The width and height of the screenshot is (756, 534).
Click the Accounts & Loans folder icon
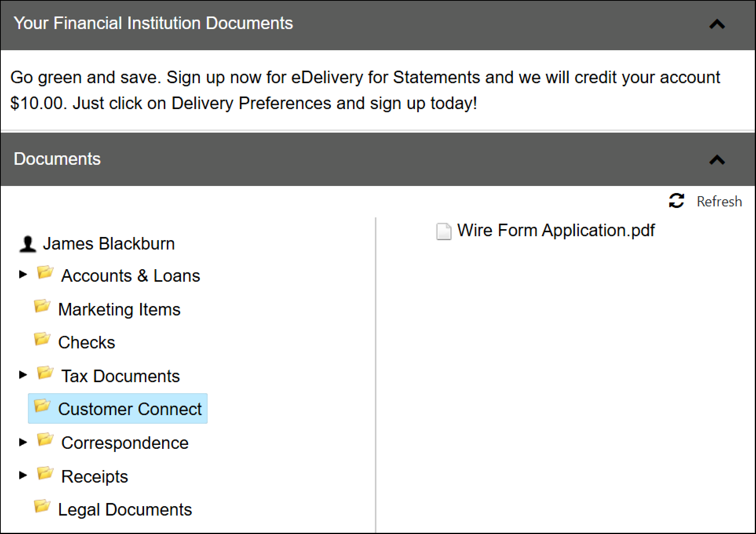point(45,273)
